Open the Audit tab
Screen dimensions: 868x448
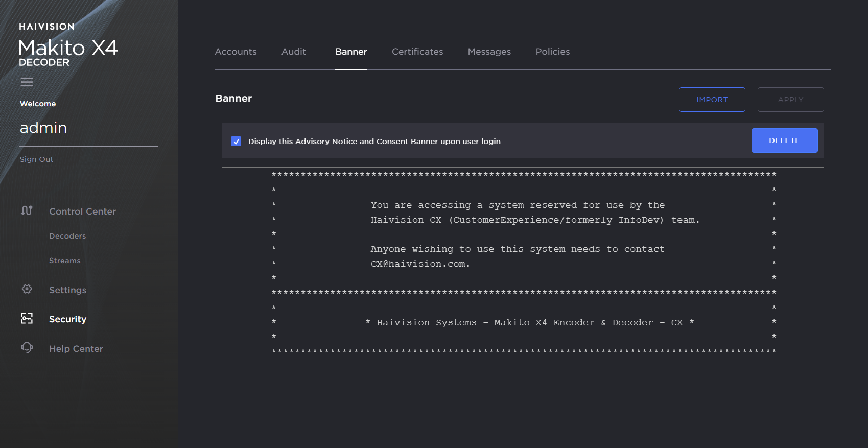click(x=293, y=52)
